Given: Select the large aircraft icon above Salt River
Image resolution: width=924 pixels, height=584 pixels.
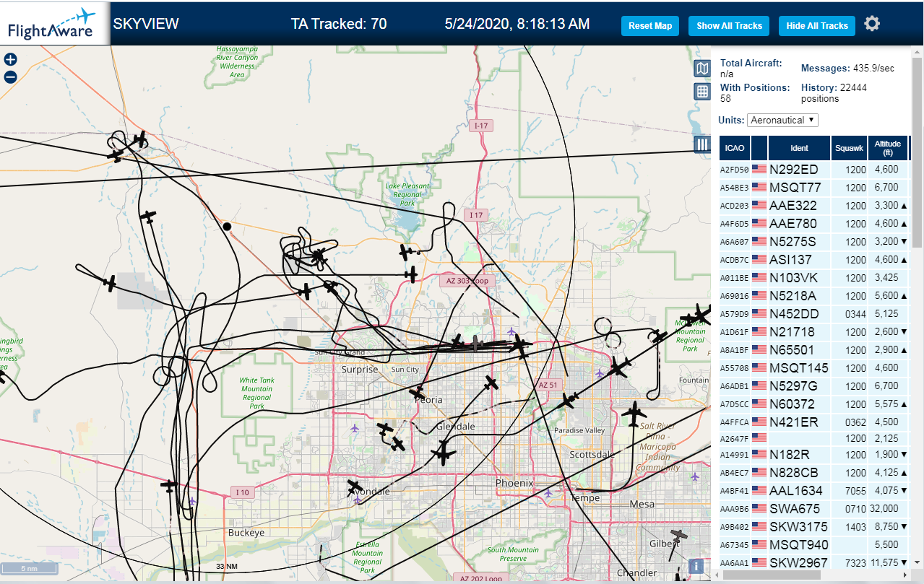Looking at the screenshot, I should pos(634,414).
